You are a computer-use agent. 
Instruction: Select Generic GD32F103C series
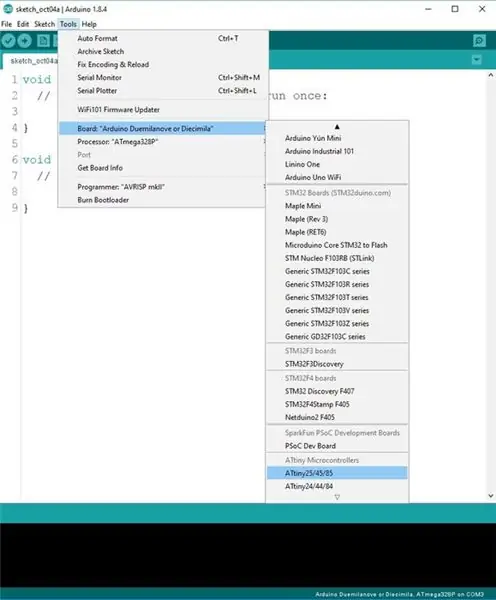point(337,336)
